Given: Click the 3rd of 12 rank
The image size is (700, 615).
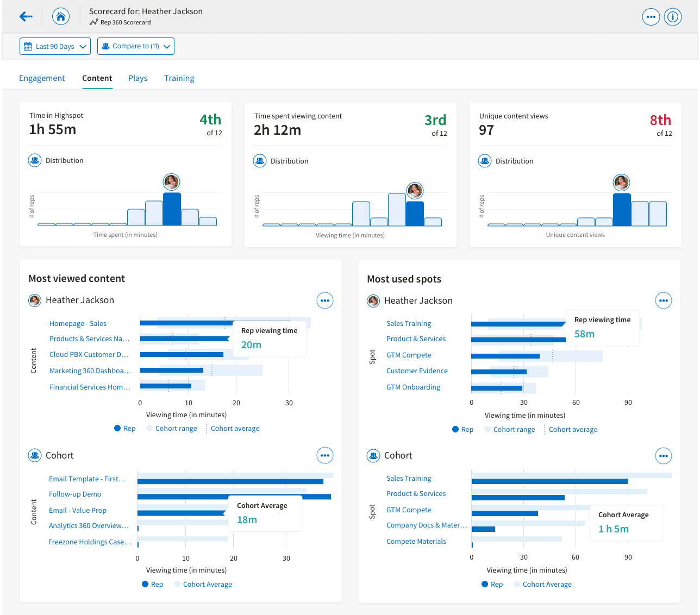Looking at the screenshot, I should click(x=436, y=125).
